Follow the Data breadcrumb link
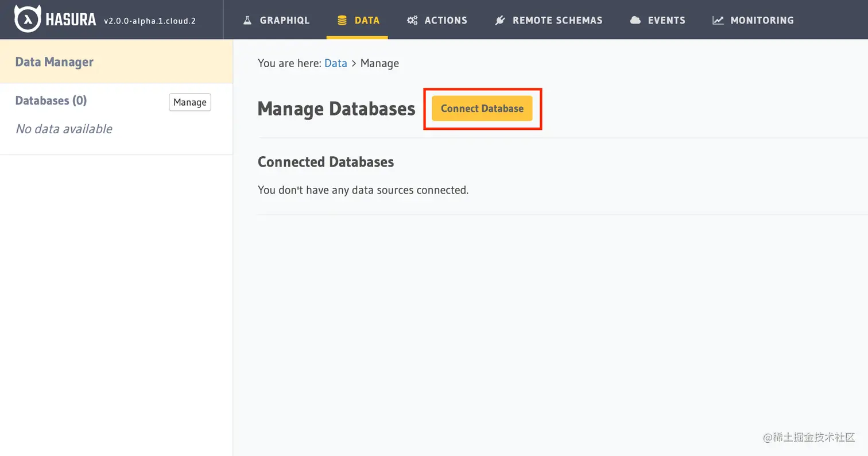This screenshot has height=456, width=868. (336, 63)
